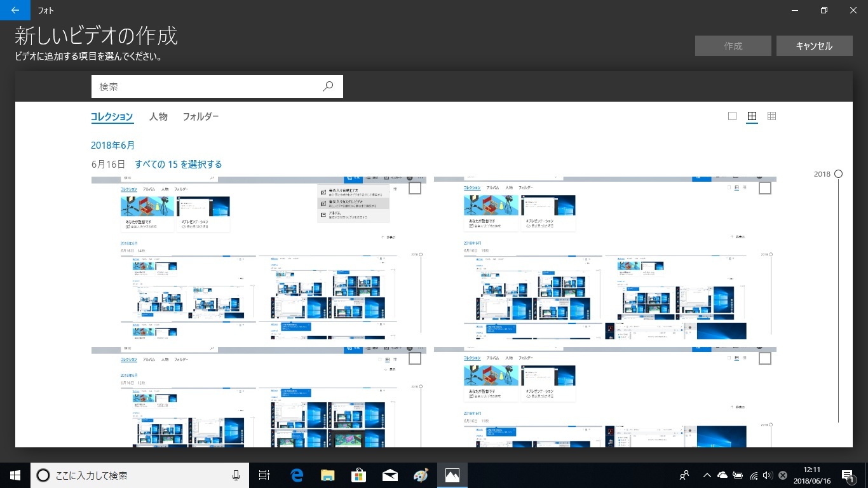Open the Paint app on the taskbar
Screen dimensions: 868x488
pos(421,475)
